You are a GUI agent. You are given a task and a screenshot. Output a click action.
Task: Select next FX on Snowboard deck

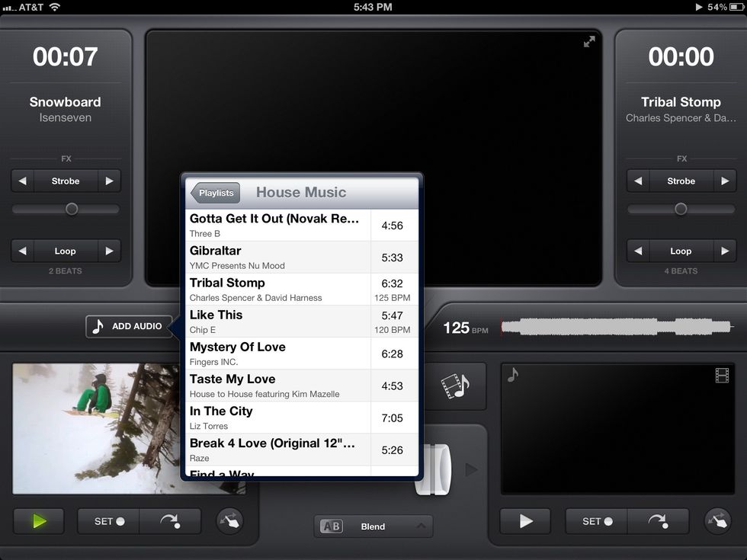[109, 181]
